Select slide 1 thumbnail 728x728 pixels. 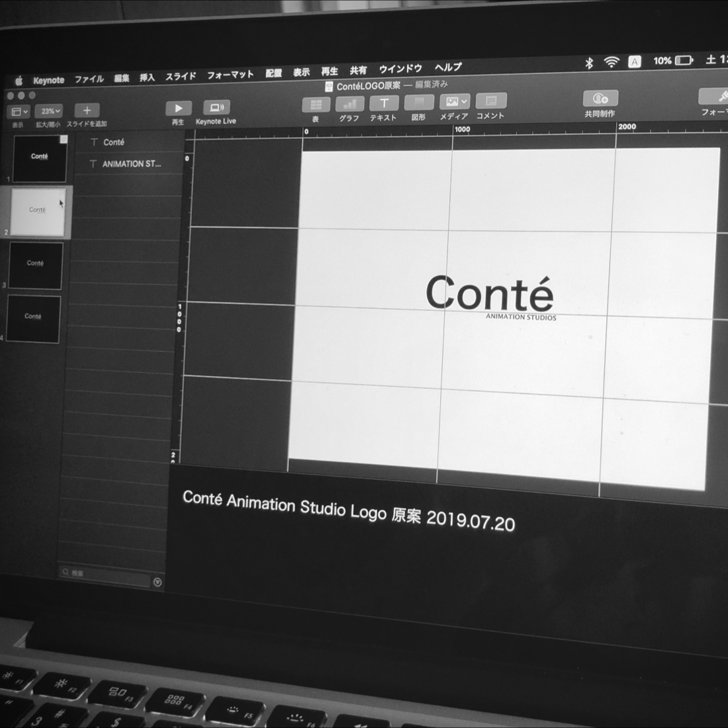coord(40,158)
